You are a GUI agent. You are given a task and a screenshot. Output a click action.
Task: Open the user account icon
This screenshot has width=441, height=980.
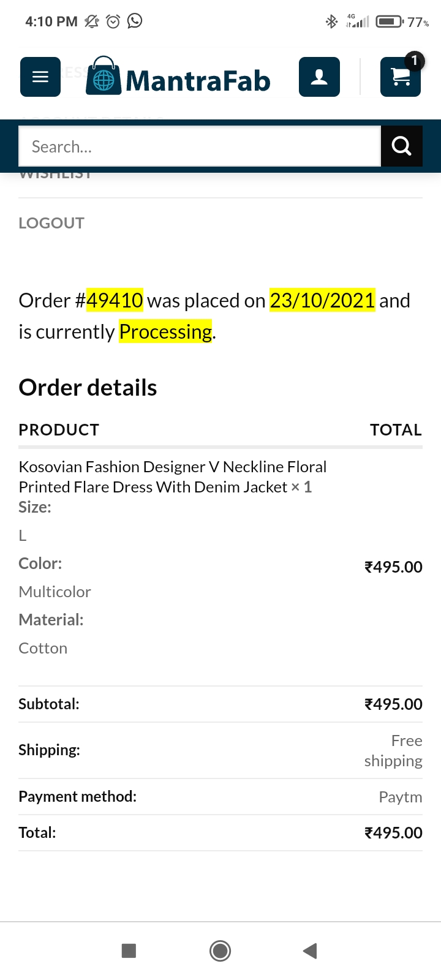click(319, 77)
